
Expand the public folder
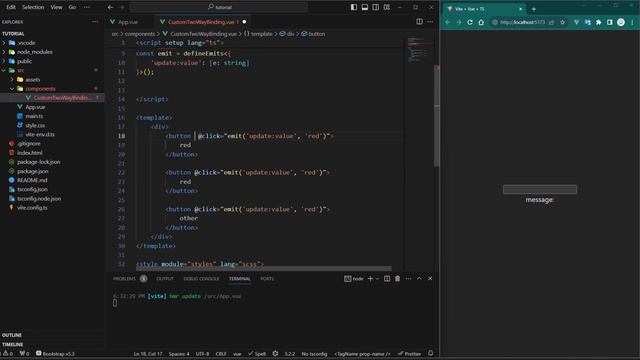24,61
